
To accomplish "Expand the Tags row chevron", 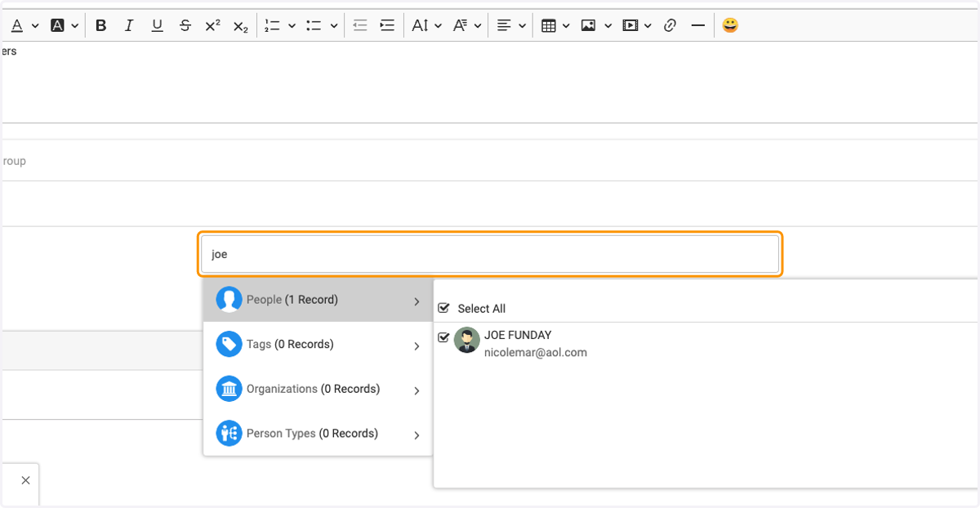I will 416,346.
